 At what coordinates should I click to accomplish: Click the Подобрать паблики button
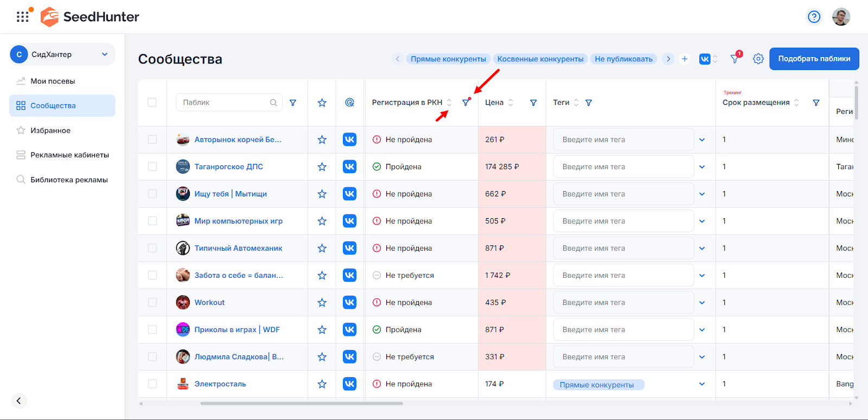click(814, 59)
